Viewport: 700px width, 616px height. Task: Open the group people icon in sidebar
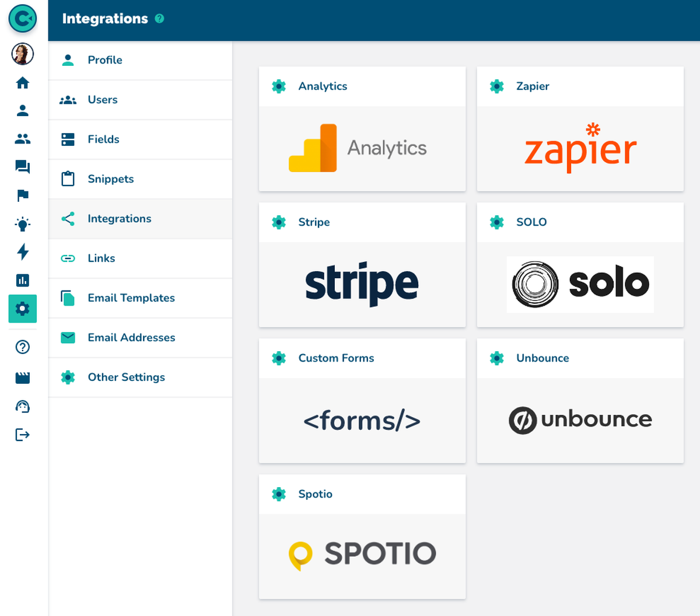click(x=23, y=139)
